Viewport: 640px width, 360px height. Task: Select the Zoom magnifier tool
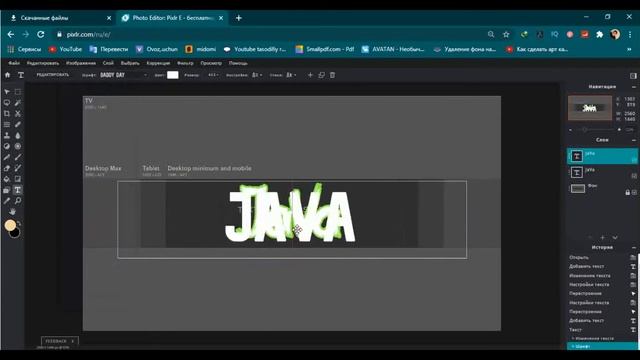(18, 201)
